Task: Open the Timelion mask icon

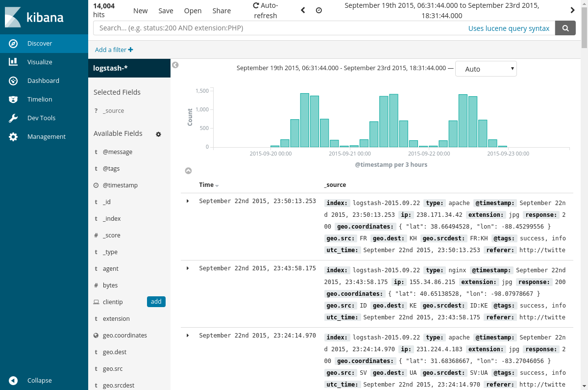Action: [14, 100]
